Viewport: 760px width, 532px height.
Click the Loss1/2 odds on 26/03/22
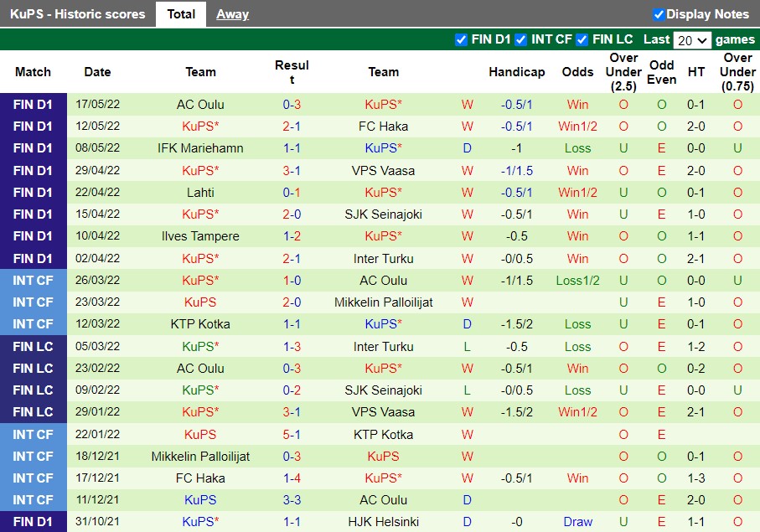pos(577,281)
